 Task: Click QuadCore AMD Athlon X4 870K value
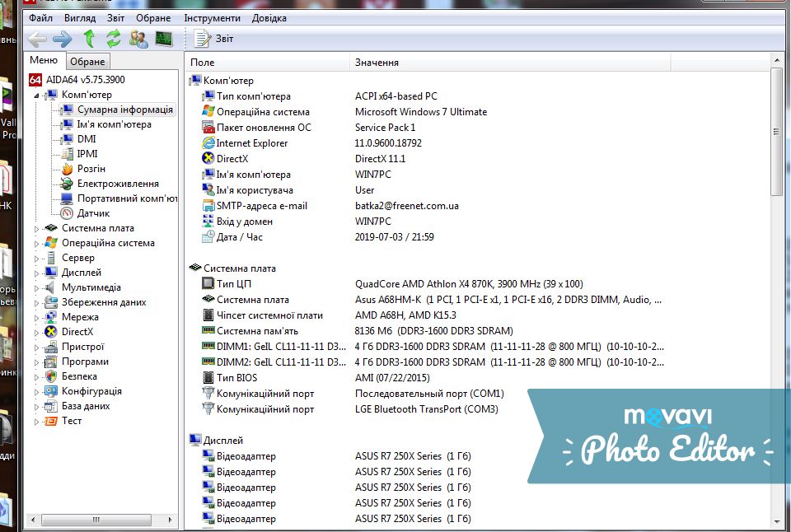point(469,284)
